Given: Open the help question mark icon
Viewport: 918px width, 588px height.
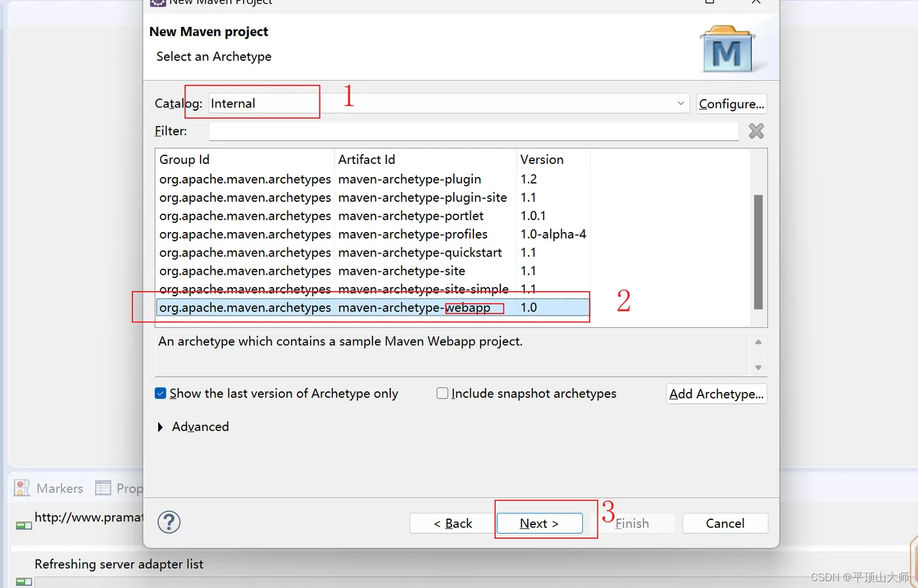Looking at the screenshot, I should pyautogui.click(x=169, y=522).
